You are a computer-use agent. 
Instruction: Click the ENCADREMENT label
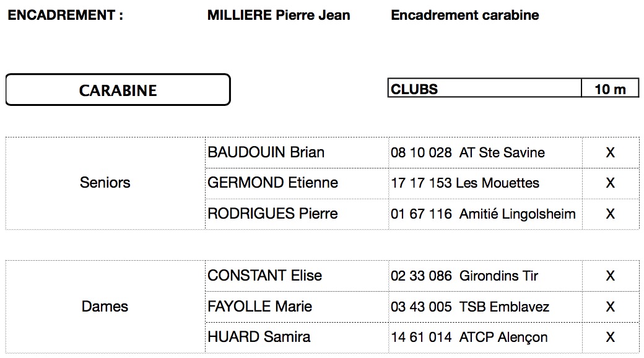pyautogui.click(x=65, y=15)
